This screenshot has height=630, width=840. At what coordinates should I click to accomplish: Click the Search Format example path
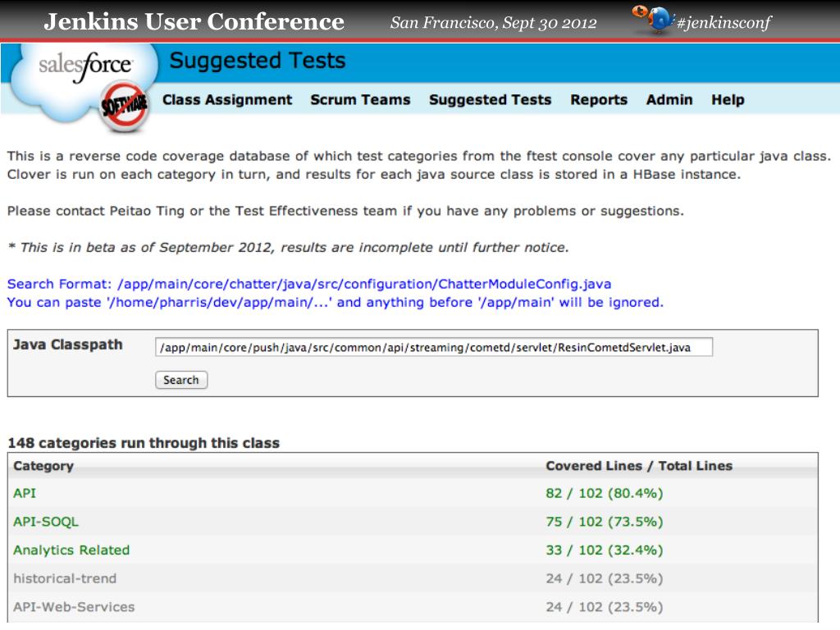tap(364, 284)
